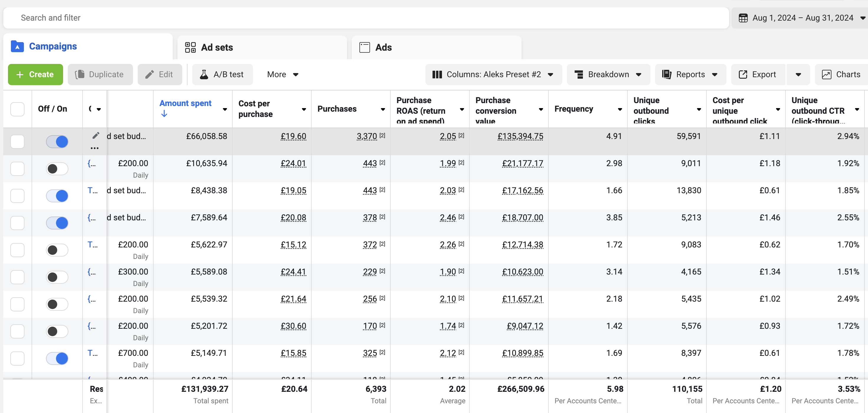The height and width of the screenshot is (413, 868).
Task: Open three-dot menu in first campaign row
Action: coord(95,148)
